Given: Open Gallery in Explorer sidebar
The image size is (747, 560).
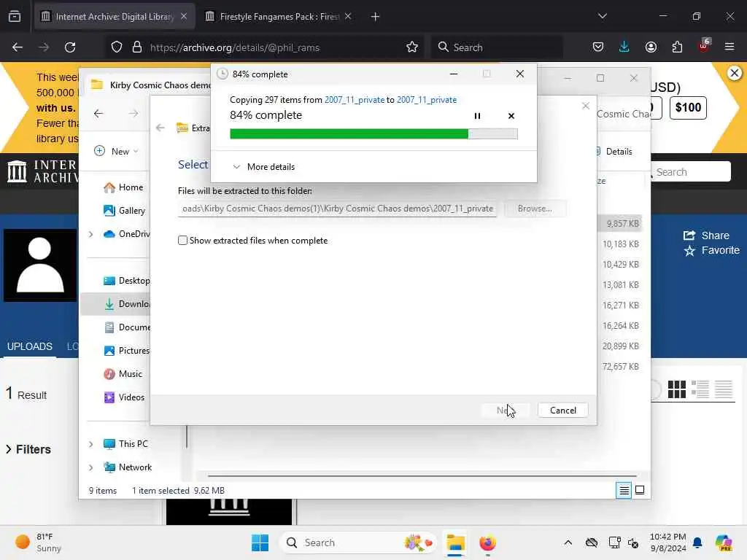Looking at the screenshot, I should (x=124, y=211).
